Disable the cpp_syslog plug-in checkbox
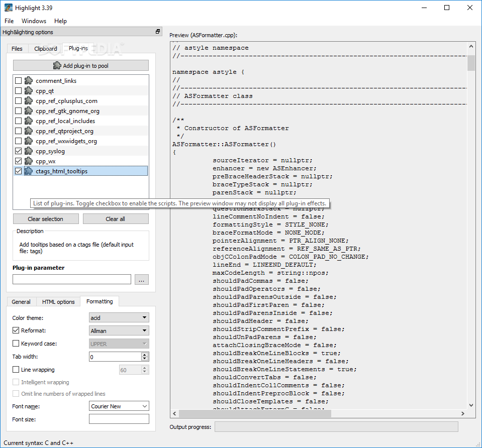The width and height of the screenshot is (482, 448). pyautogui.click(x=19, y=151)
